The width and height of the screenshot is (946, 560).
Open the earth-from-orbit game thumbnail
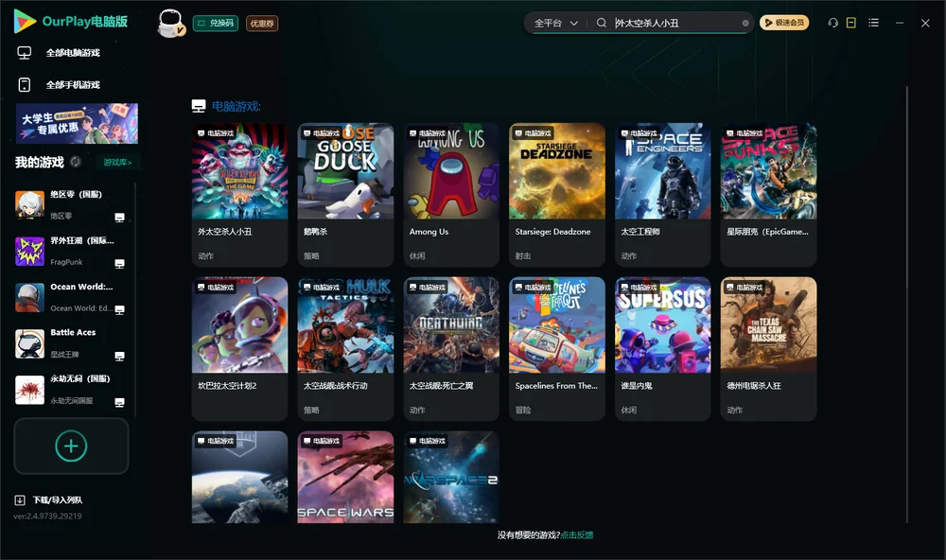pyautogui.click(x=239, y=477)
